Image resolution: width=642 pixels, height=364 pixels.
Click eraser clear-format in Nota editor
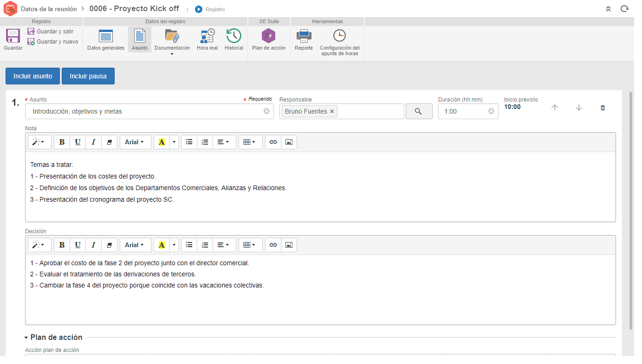click(110, 142)
